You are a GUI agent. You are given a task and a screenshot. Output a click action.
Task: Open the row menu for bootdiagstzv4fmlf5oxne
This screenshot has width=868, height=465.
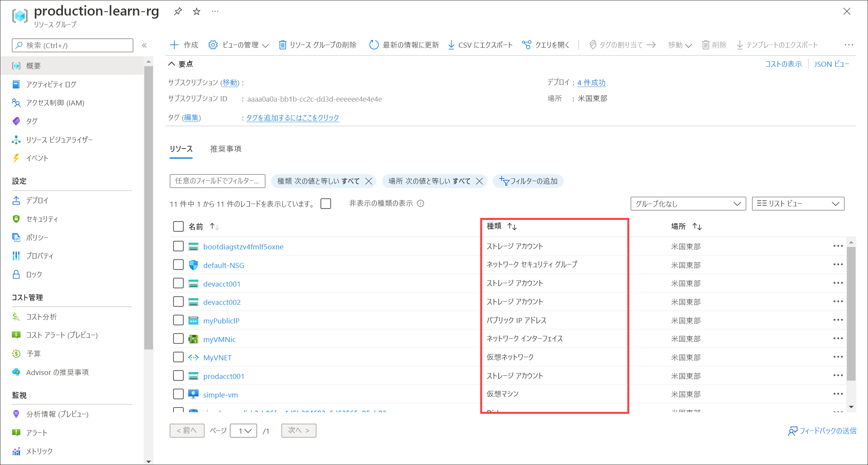838,246
